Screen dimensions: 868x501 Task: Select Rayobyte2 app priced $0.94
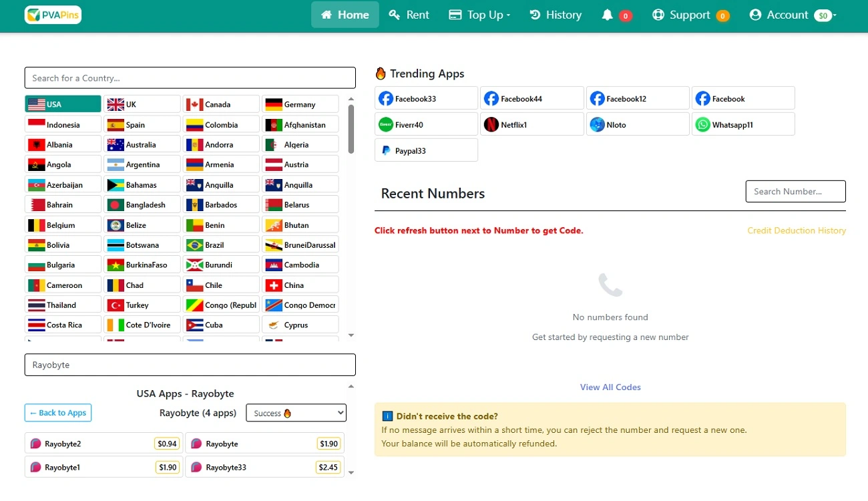pyautogui.click(x=103, y=444)
